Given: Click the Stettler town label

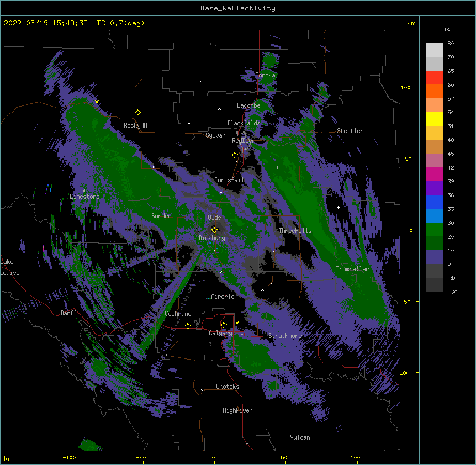Looking at the screenshot, I should coord(350,131).
